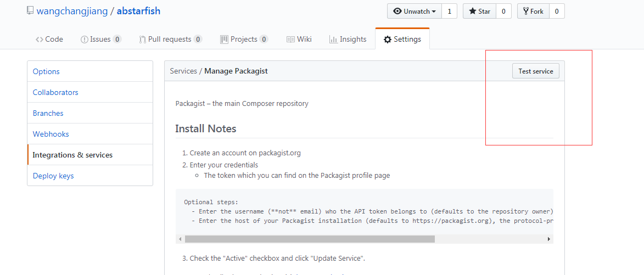Open the Pull requests tab
The image size is (644, 275).
(x=170, y=40)
